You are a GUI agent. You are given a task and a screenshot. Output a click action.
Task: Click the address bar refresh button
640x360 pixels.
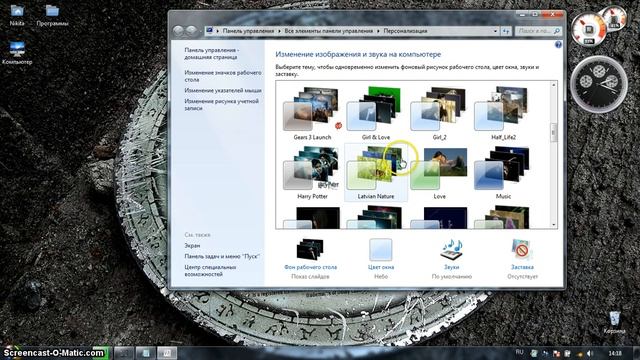tap(506, 31)
